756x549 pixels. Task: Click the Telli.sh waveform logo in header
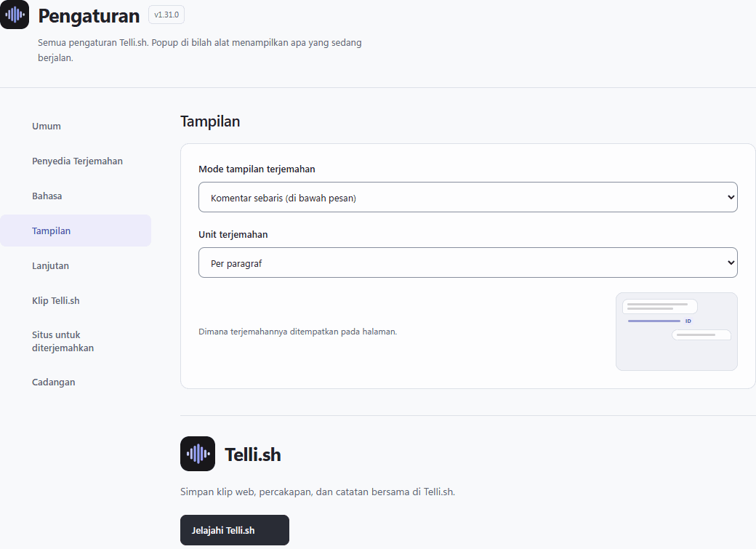[x=15, y=15]
